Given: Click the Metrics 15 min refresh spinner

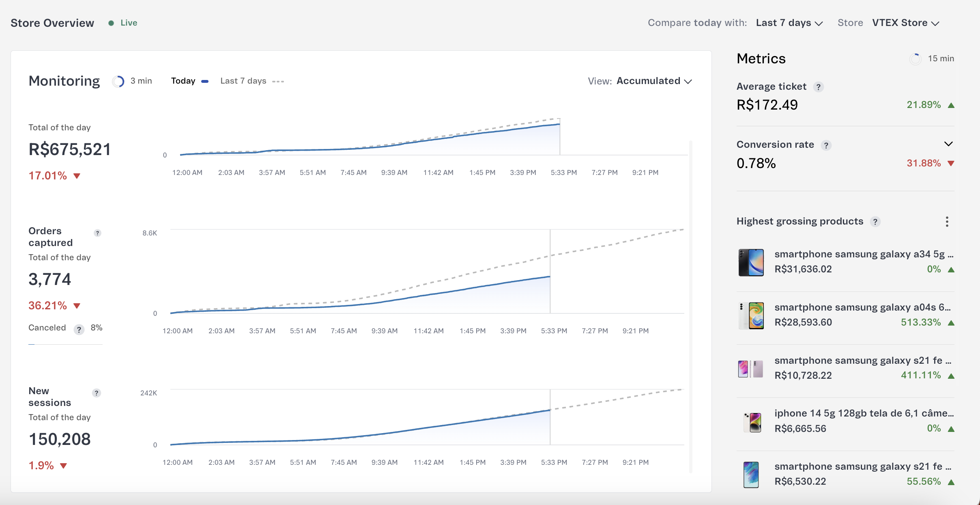Looking at the screenshot, I should [x=915, y=59].
